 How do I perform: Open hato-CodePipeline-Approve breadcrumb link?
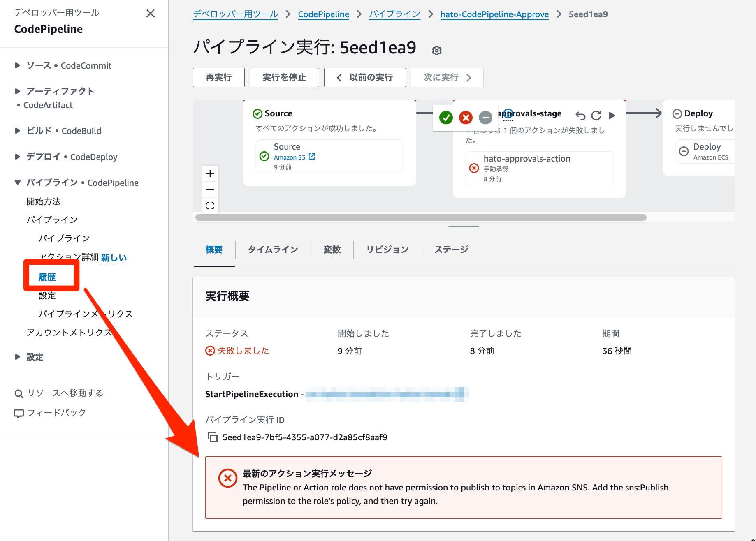coord(494,14)
